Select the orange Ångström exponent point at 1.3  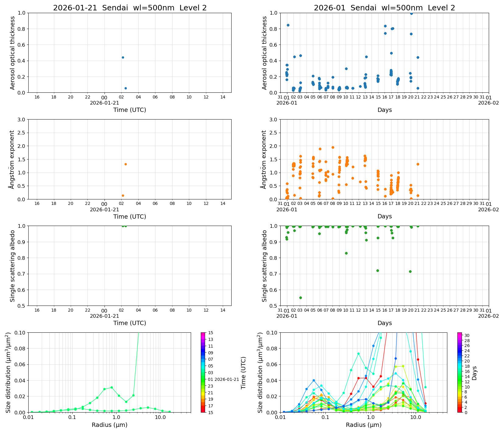126,165
